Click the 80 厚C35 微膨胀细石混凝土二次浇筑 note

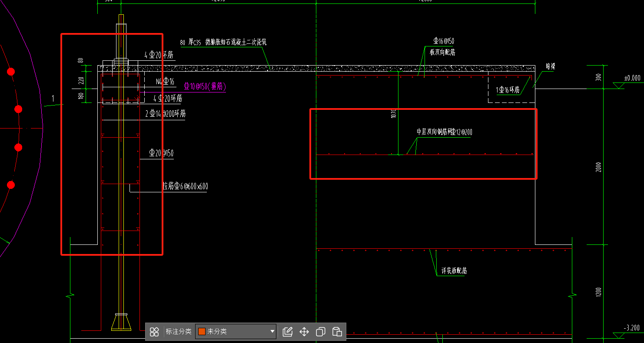pos(223,43)
